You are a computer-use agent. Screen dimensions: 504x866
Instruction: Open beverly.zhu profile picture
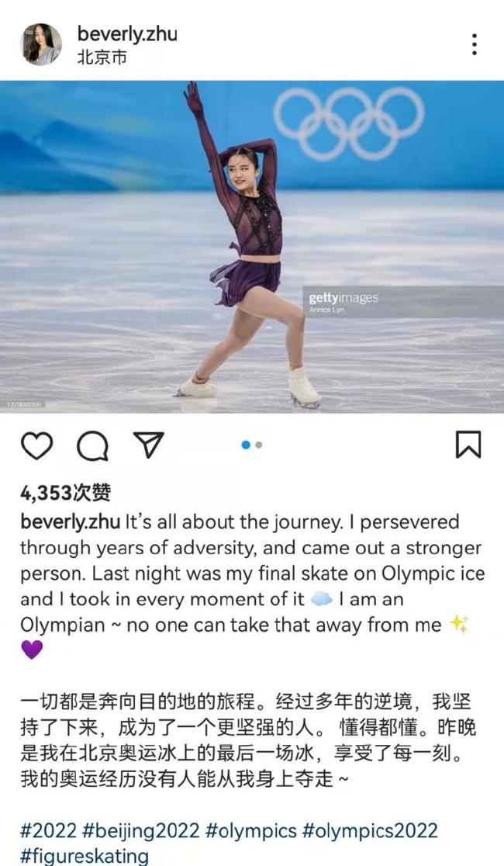41,44
